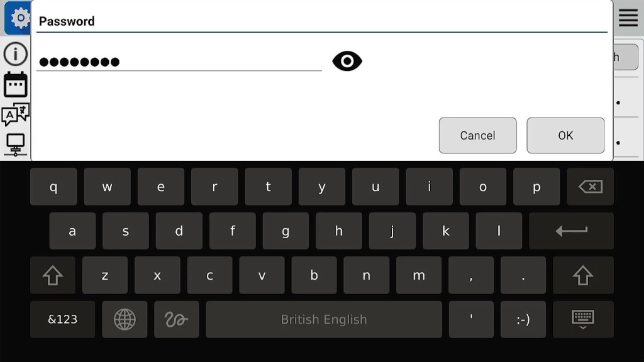Open the date and calendar icon
The width and height of the screenshot is (644, 362).
tap(16, 85)
